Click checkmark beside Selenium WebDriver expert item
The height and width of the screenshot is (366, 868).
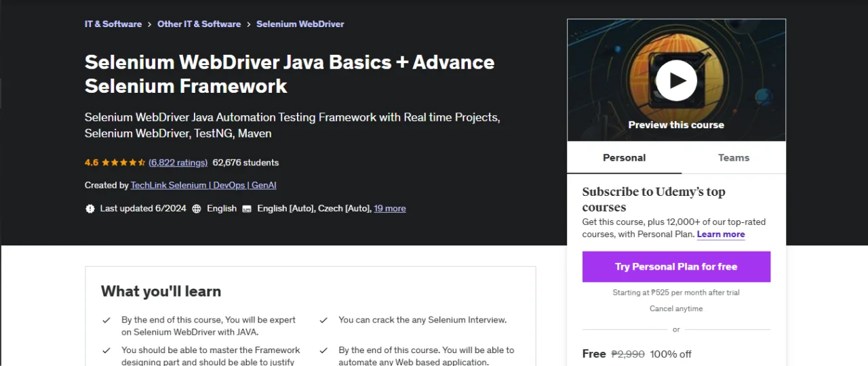pyautogui.click(x=106, y=320)
